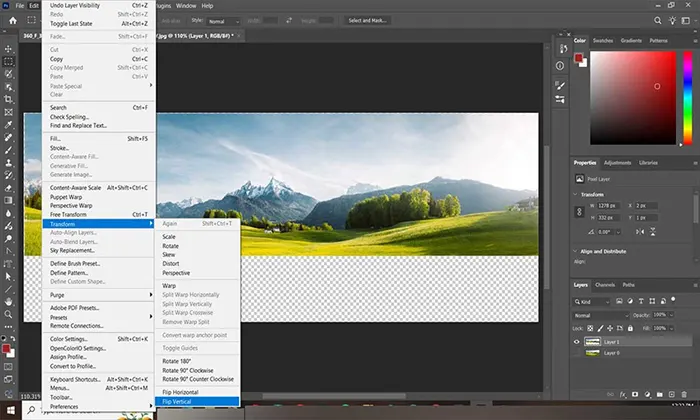This screenshot has height=420, width=700.
Task: Click Flip Vertical icon in Properties panel
Action: pos(653,232)
